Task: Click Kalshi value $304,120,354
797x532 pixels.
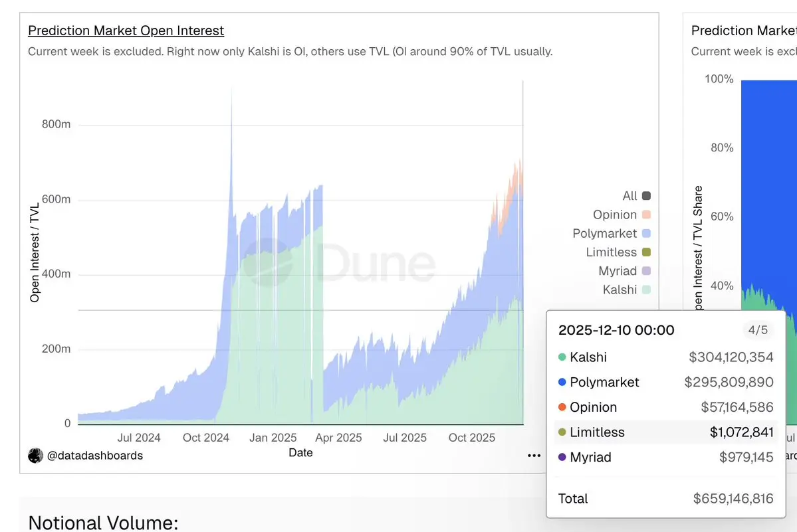Action: pos(731,357)
